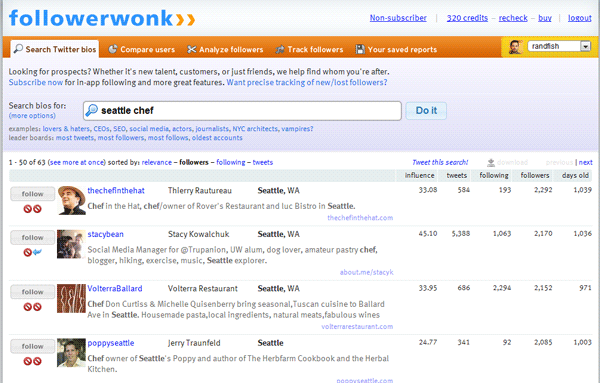Click second red icon under poppyseattle follow

pos(37,361)
